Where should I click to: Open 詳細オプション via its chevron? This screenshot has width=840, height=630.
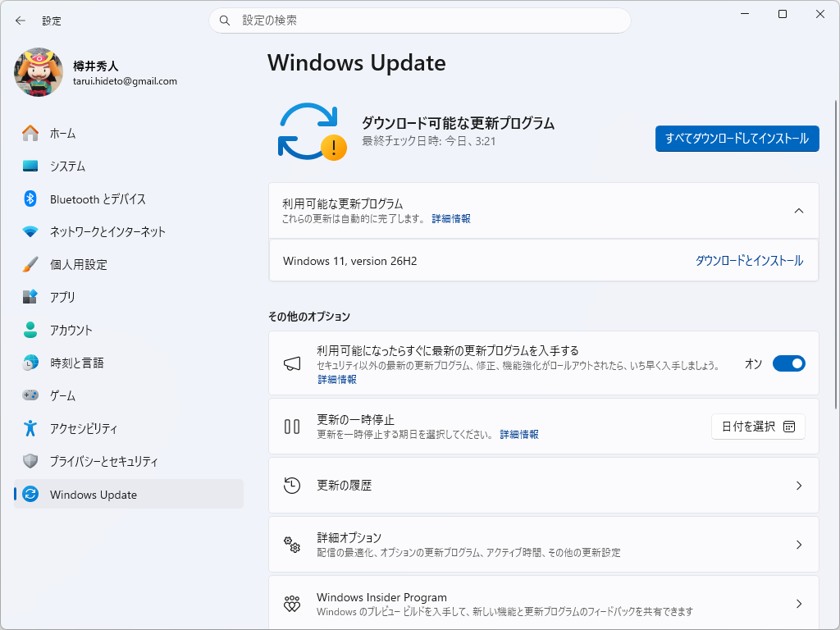799,545
